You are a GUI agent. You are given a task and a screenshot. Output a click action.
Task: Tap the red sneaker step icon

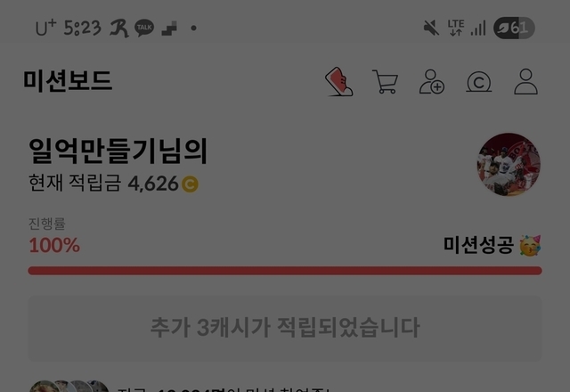338,81
